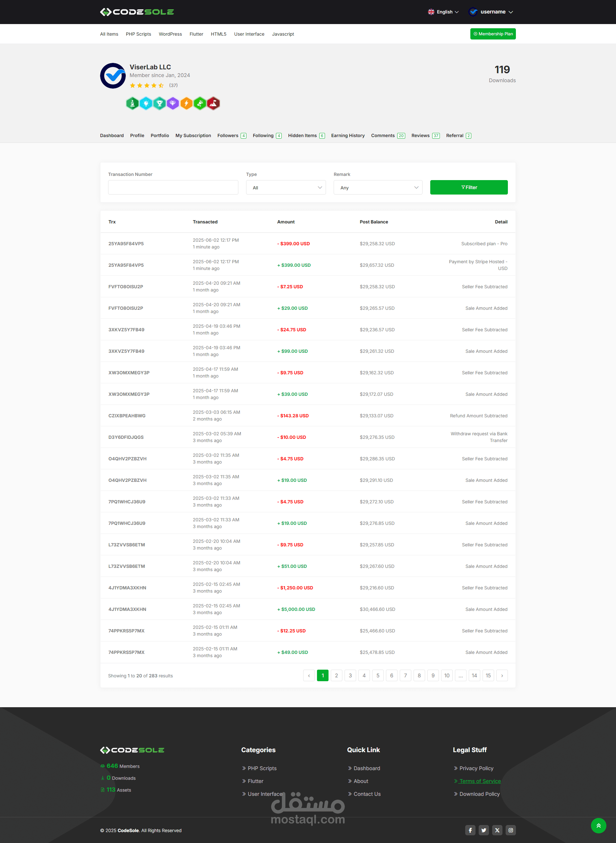Screen dimensions: 616x843
Task: Switch to the Profile tab
Action: (x=137, y=135)
